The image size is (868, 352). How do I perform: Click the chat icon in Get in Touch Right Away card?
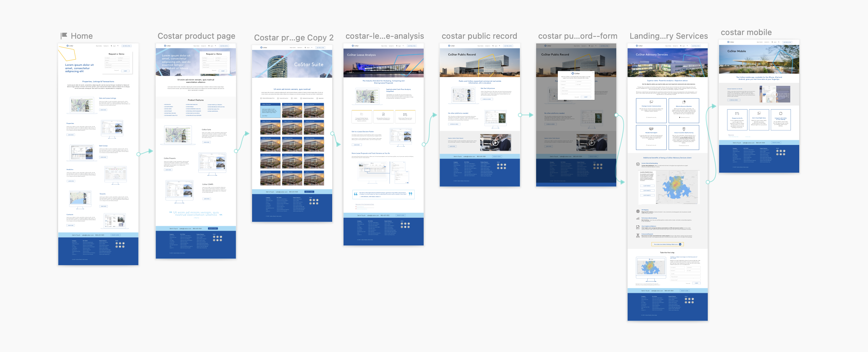pyautogui.click(x=759, y=113)
